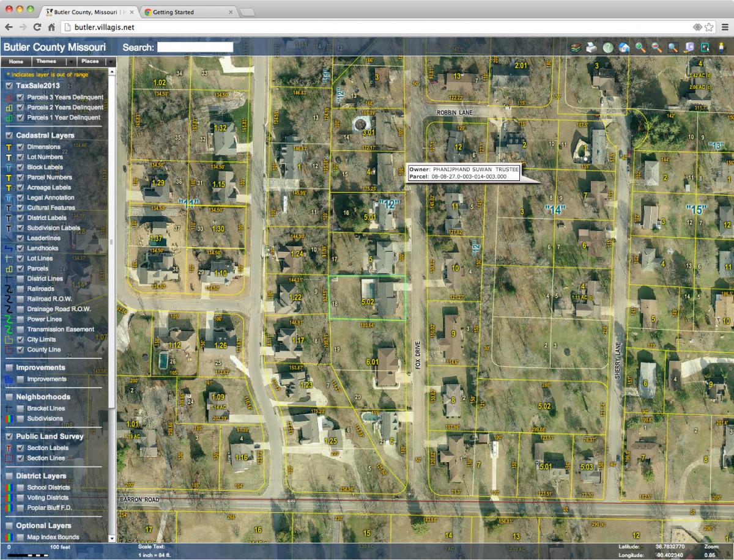This screenshot has height=560, width=734.
Task: Turn on the Improvements layer checkbox
Action: tap(21, 380)
